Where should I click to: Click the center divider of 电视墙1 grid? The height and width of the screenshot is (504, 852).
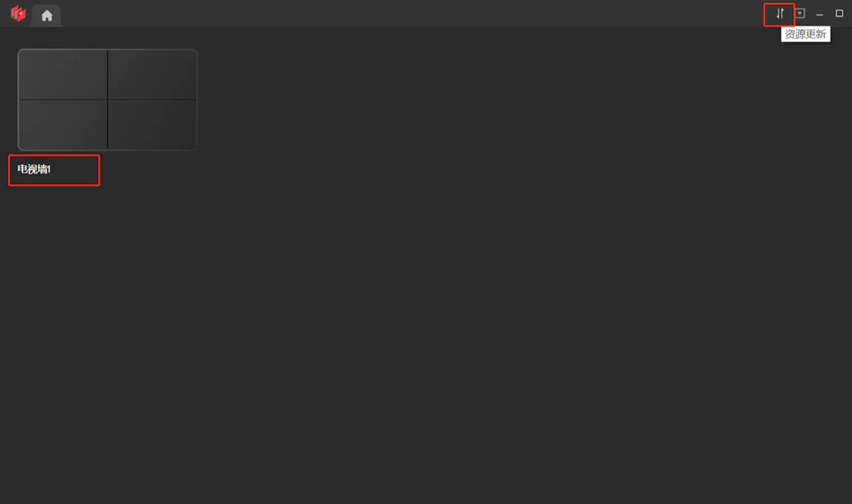coord(107,100)
